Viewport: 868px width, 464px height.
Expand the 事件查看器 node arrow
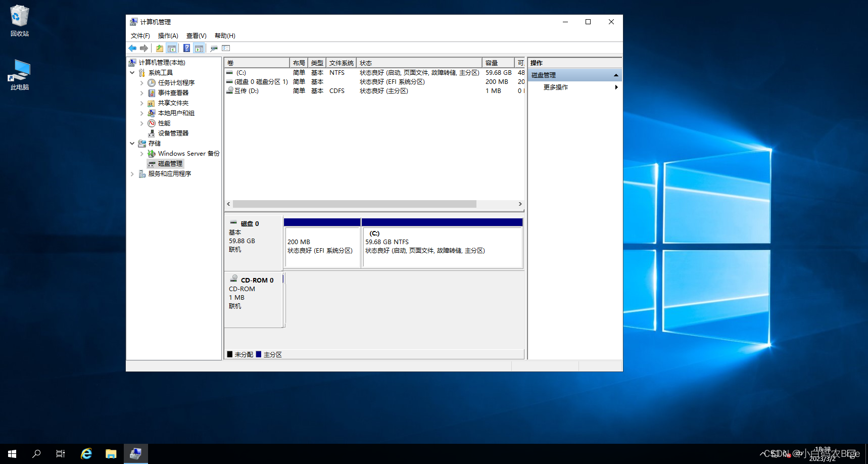[x=142, y=93]
